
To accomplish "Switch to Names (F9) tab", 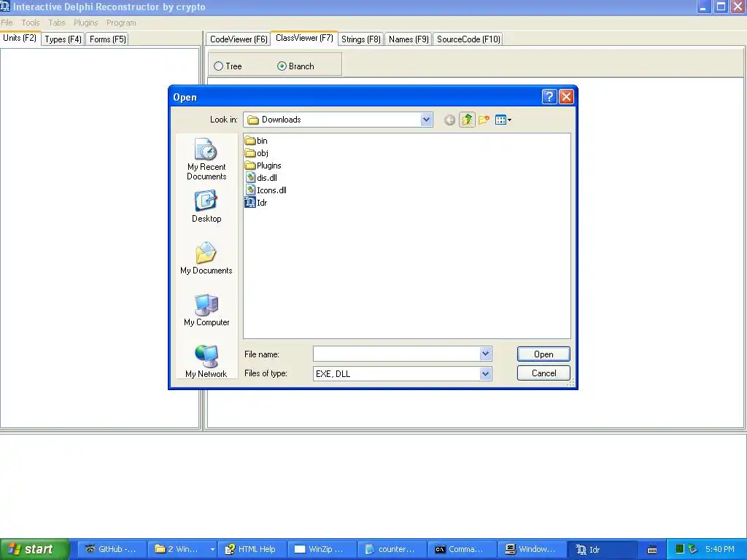I will coord(409,39).
